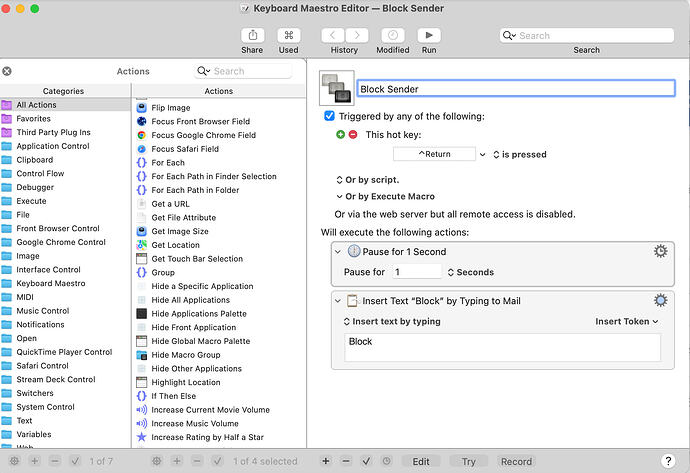The image size is (690, 473).
Task: Remove the hot key trigger with red minus
Action: pyautogui.click(x=353, y=135)
